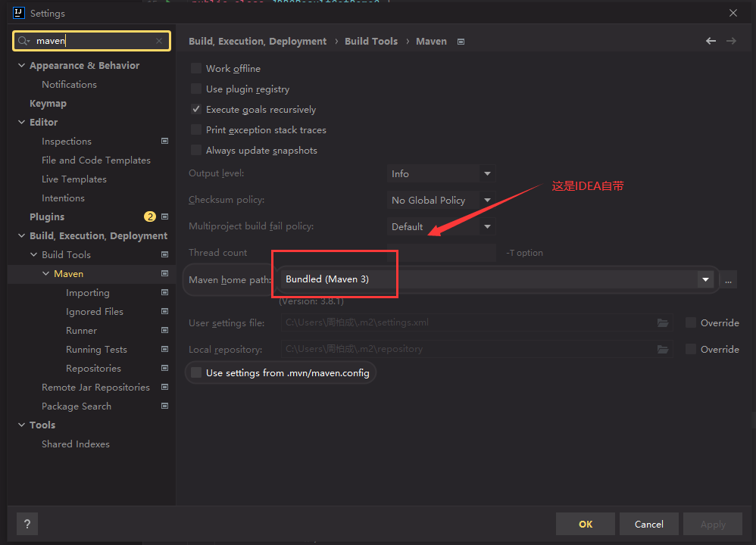Screen dimensions: 756x545
Task: Cancel the Settings dialog
Action: click(x=649, y=524)
